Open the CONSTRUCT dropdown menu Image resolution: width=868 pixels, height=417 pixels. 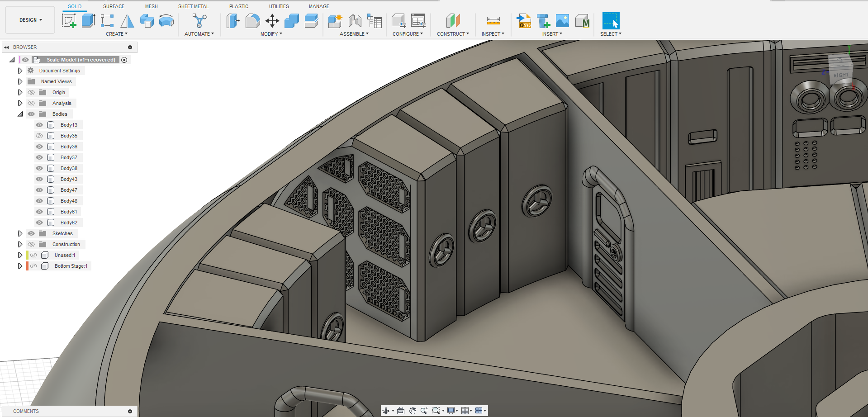pyautogui.click(x=453, y=34)
